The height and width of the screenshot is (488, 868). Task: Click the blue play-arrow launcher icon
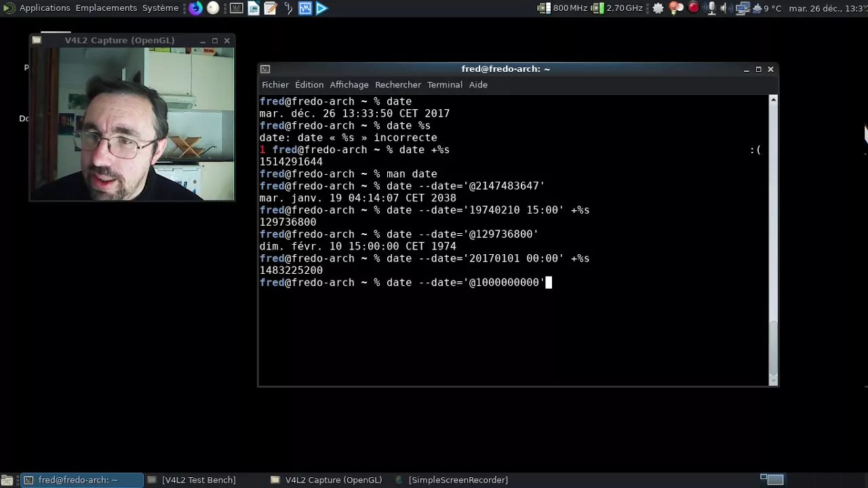coord(322,8)
